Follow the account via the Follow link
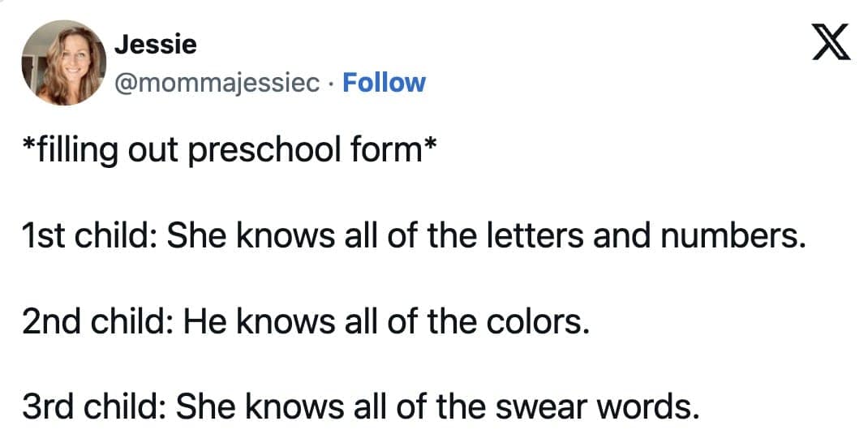This screenshot has height=443, width=868. (x=384, y=82)
